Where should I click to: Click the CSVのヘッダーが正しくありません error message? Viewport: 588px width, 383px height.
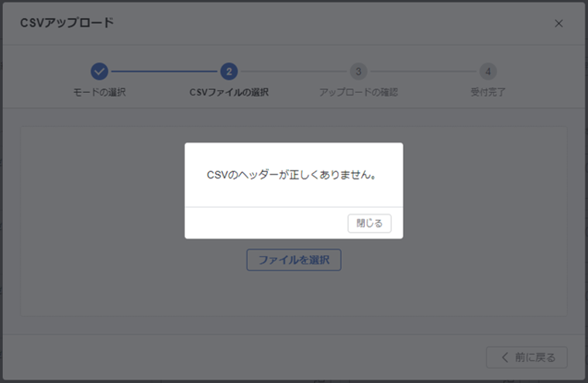pyautogui.click(x=293, y=175)
